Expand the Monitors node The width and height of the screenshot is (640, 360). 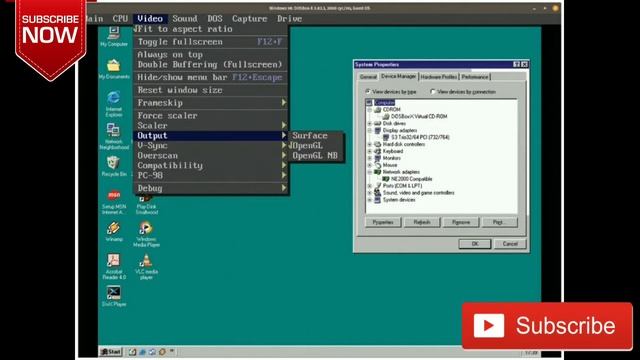[370, 158]
